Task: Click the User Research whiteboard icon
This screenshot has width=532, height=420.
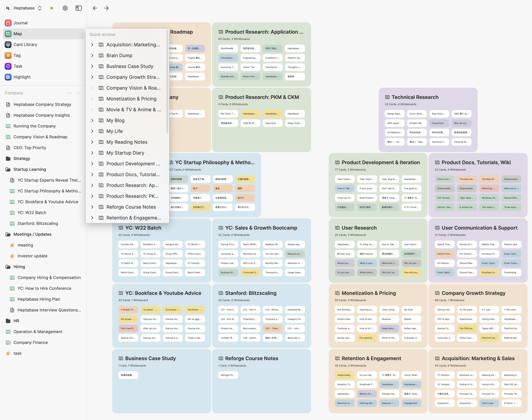Action: coord(337,228)
